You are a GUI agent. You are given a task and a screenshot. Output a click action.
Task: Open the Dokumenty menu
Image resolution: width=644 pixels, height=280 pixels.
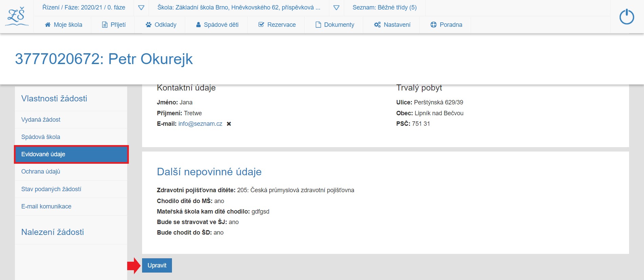[x=335, y=24]
